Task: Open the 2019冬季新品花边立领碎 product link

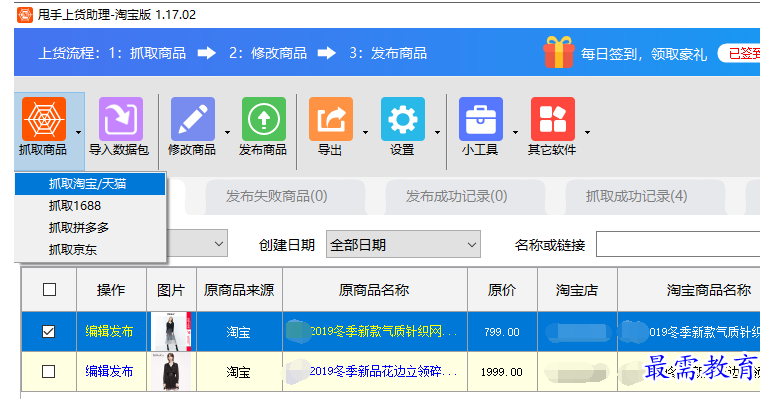Action: pos(383,371)
